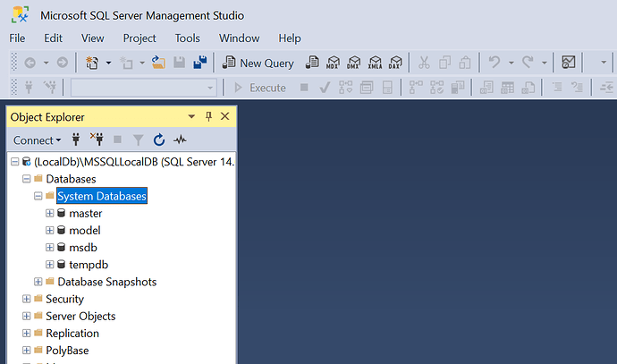Open the Undo history dropdown arrow
Screen dimensions: 617x364
[x=511, y=63]
